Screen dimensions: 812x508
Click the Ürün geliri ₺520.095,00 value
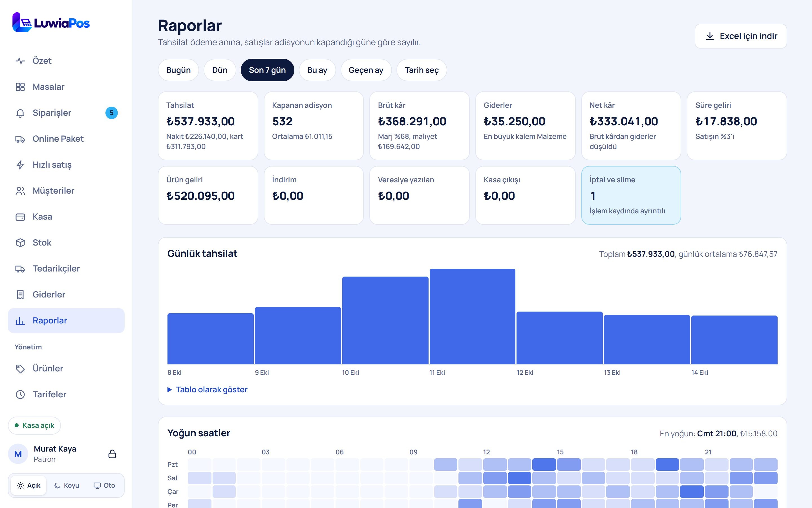[x=200, y=196]
